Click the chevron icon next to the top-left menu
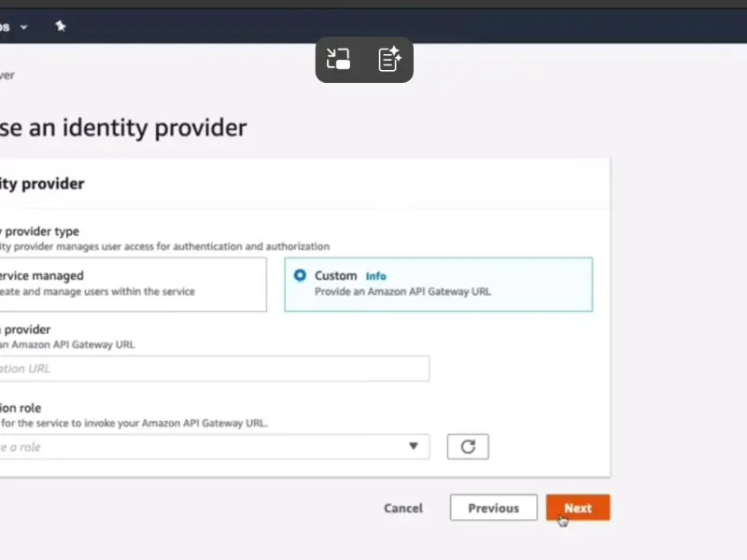This screenshot has height=560, width=747. coord(23,26)
